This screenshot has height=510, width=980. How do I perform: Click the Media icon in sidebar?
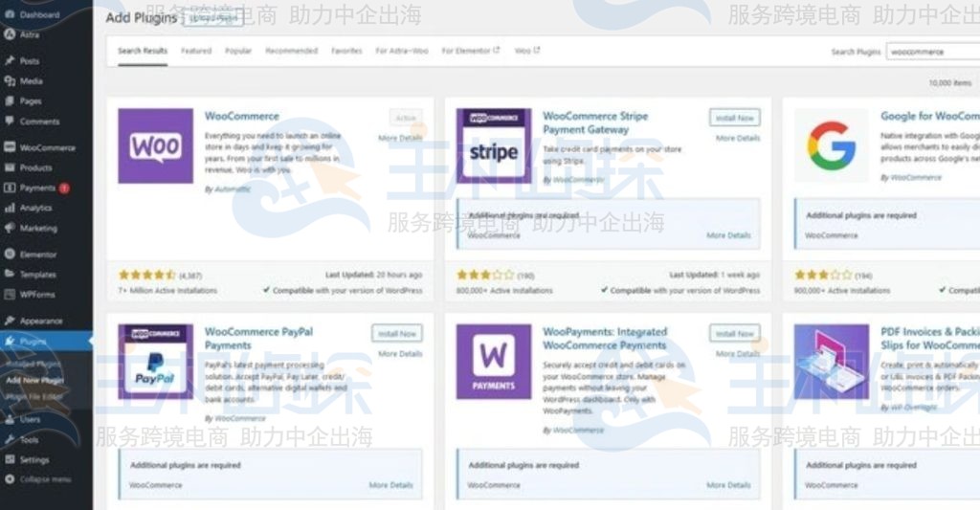[x=10, y=80]
